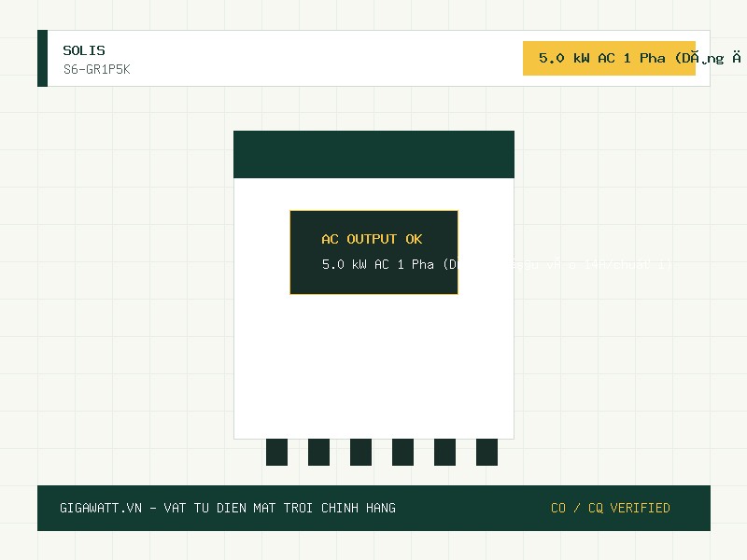Click the SOLIS brand name
Image resolution: width=747 pixels, height=560 pixels.
(x=84, y=50)
